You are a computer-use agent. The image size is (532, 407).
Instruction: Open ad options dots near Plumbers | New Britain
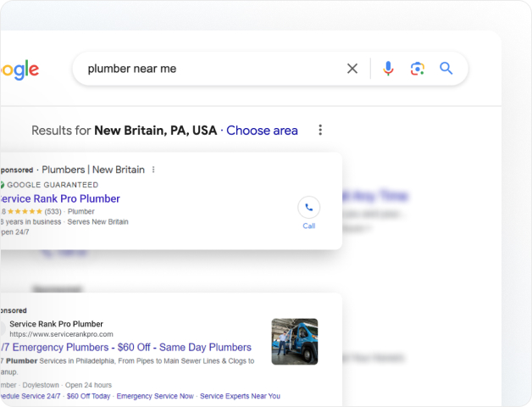click(153, 170)
